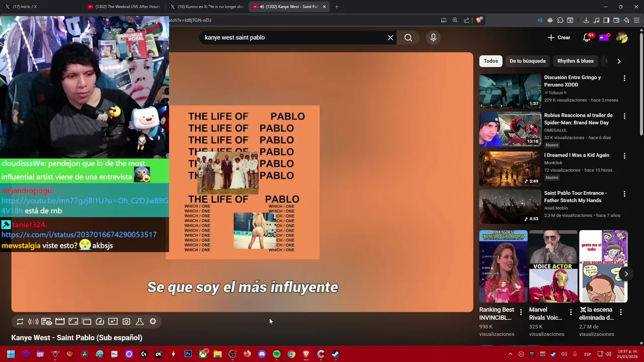
Task: Open a new browser tab
Action: point(337,7)
